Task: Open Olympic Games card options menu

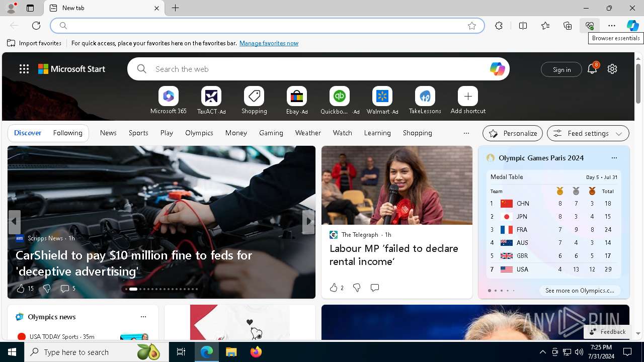Action: (614, 158)
